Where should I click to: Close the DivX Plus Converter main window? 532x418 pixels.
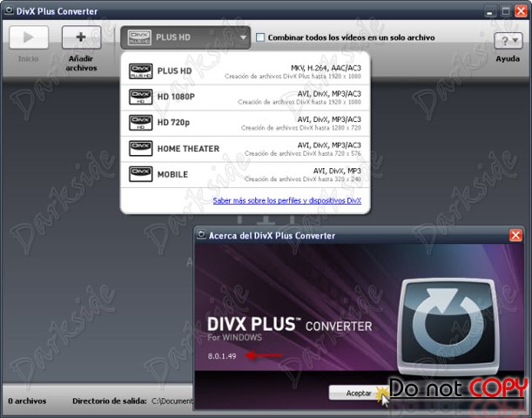click(x=521, y=11)
